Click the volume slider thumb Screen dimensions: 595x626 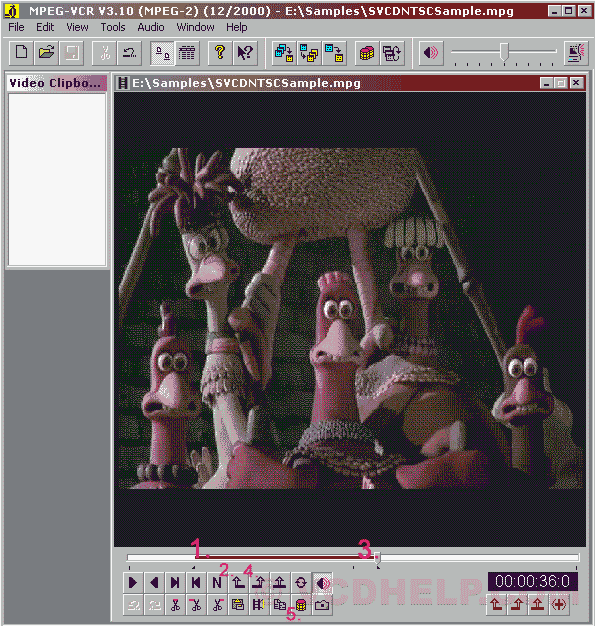(x=504, y=52)
